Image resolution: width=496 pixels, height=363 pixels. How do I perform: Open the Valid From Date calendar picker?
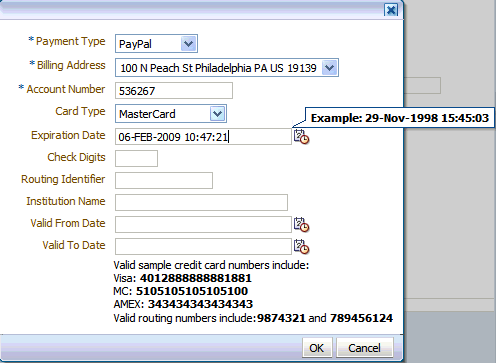[301, 224]
